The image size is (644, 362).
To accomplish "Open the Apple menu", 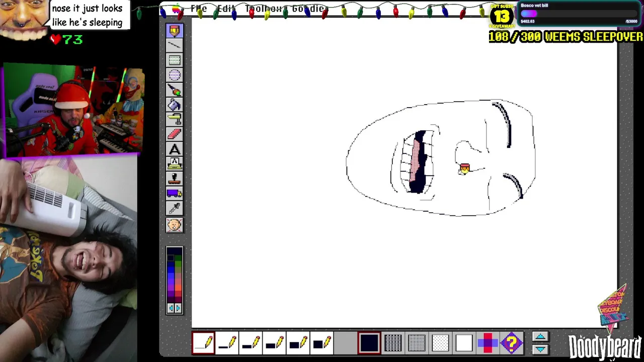I will tap(177, 9).
